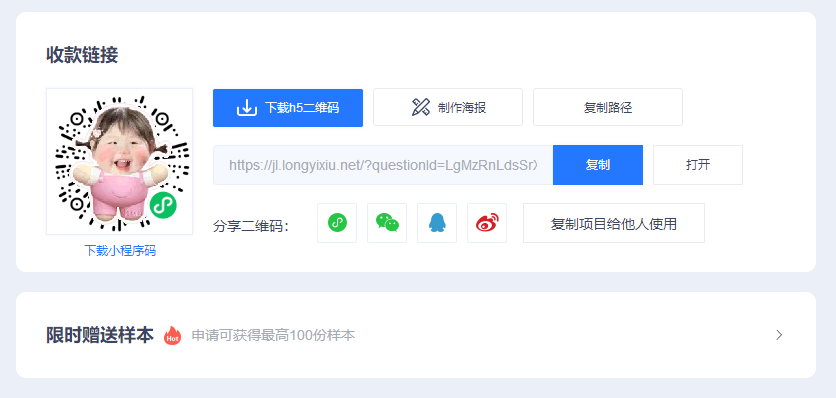Click the 申请可获得最高100份样本 text
The image size is (836, 398).
[274, 336]
